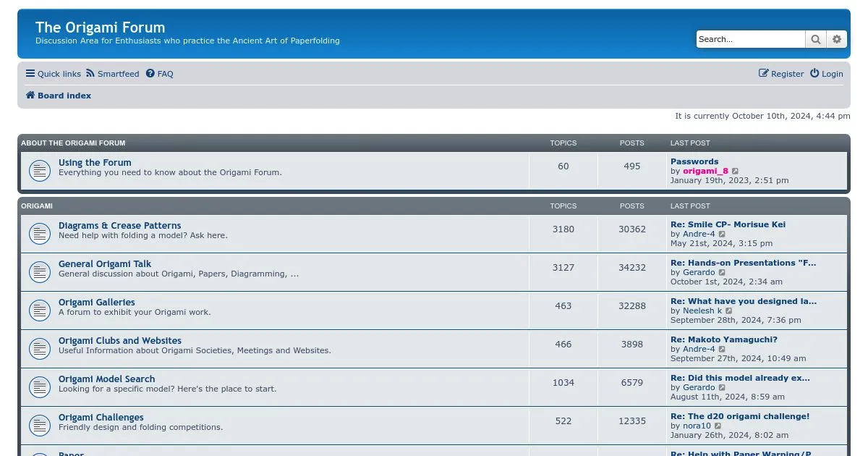Click Origami Clubs and Websites folder icon
The height and width of the screenshot is (456, 868).
[x=39, y=349]
